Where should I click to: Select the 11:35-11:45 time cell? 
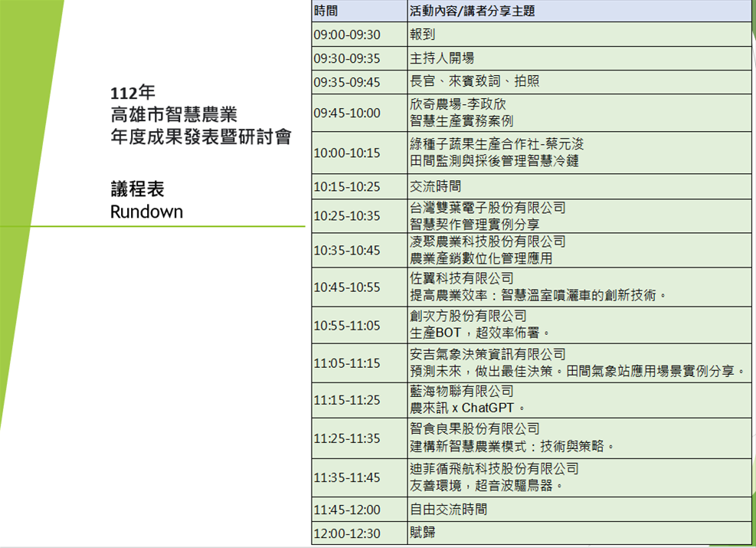359,477
